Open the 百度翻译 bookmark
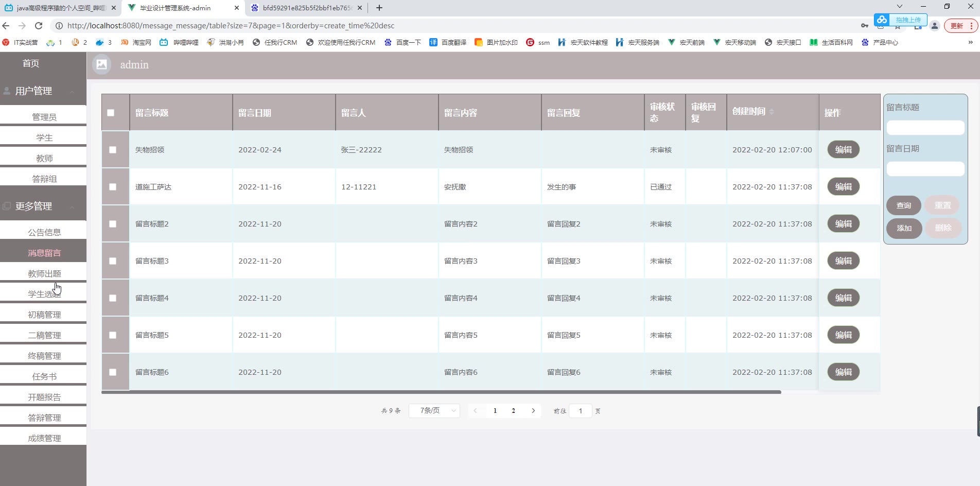Screen dimensions: 980x486 [448, 42]
